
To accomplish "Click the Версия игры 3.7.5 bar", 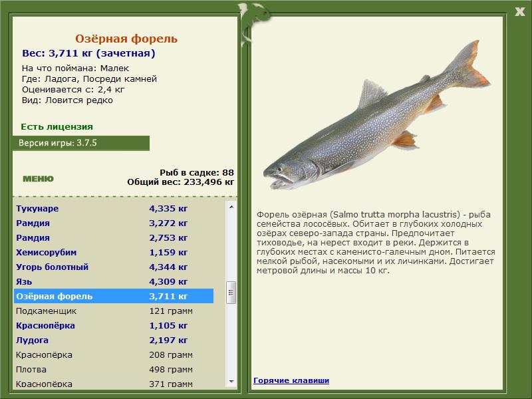I will pos(80,143).
